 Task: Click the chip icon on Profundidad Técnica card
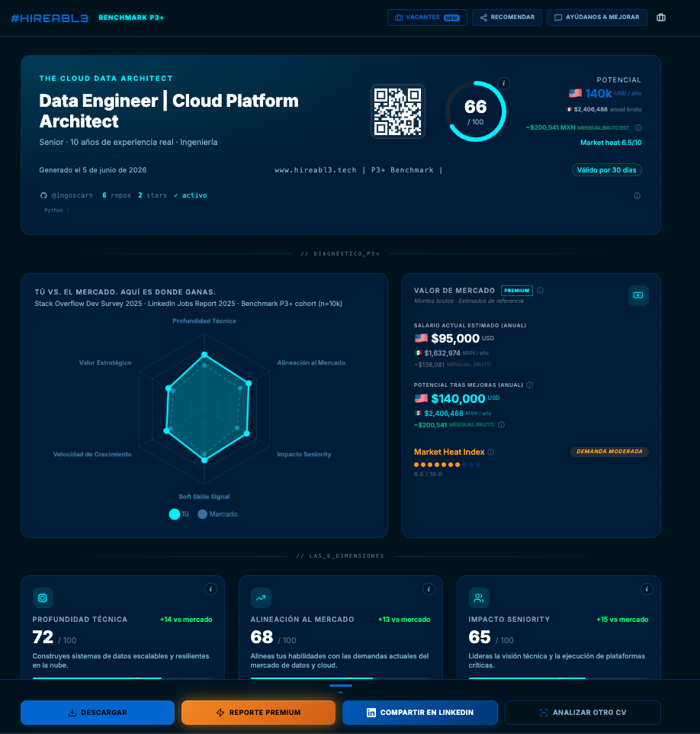click(43, 597)
